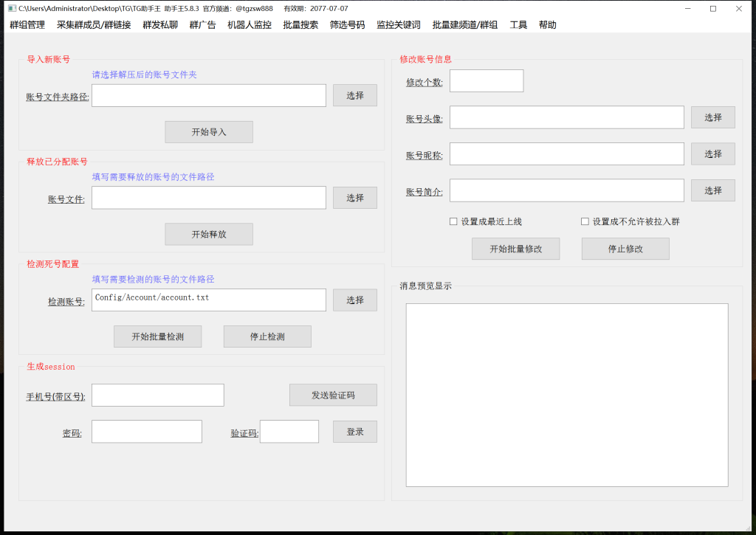Open the 群广告 menu
This screenshot has height=535, width=756.
coord(203,25)
